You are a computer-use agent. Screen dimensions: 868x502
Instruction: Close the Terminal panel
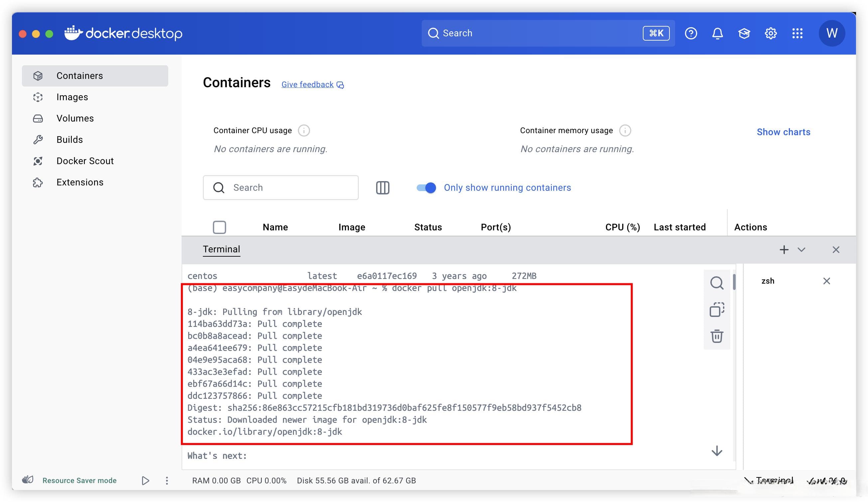click(x=836, y=249)
